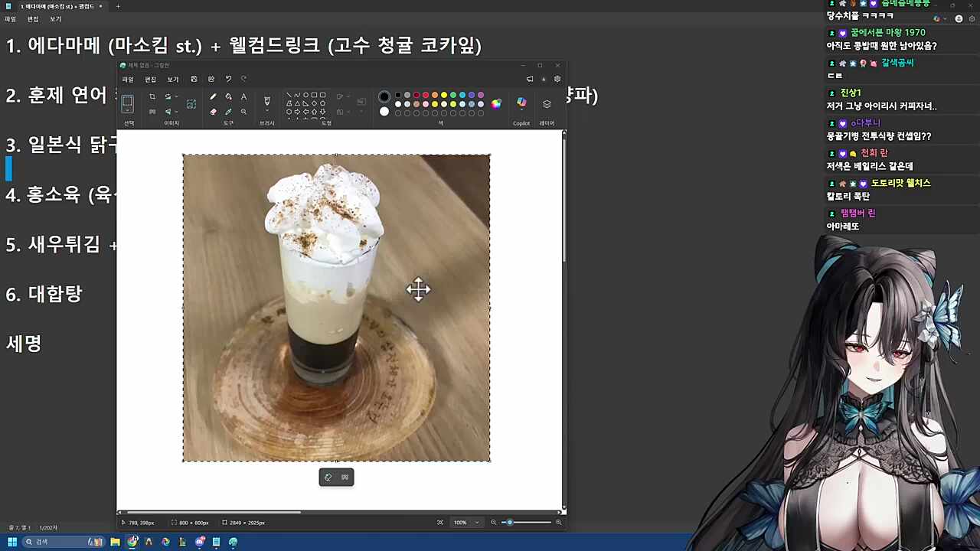Click the Crop image icon
This screenshot has height=551, width=980.
pyautogui.click(x=152, y=96)
